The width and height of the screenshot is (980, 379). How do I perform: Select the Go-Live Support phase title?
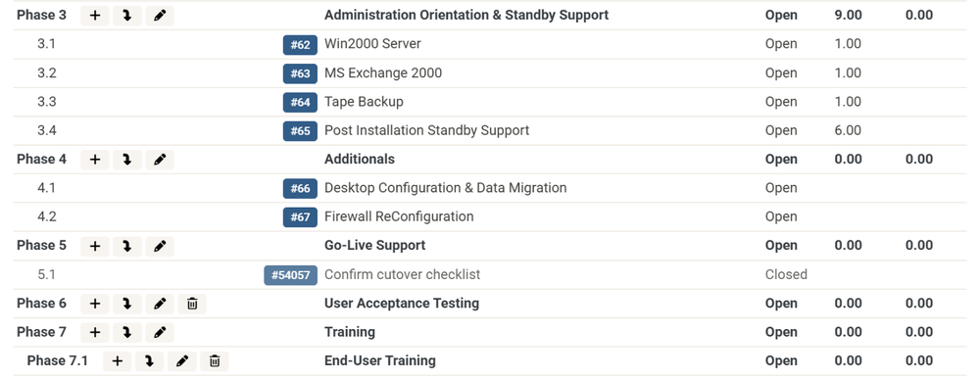tap(375, 246)
